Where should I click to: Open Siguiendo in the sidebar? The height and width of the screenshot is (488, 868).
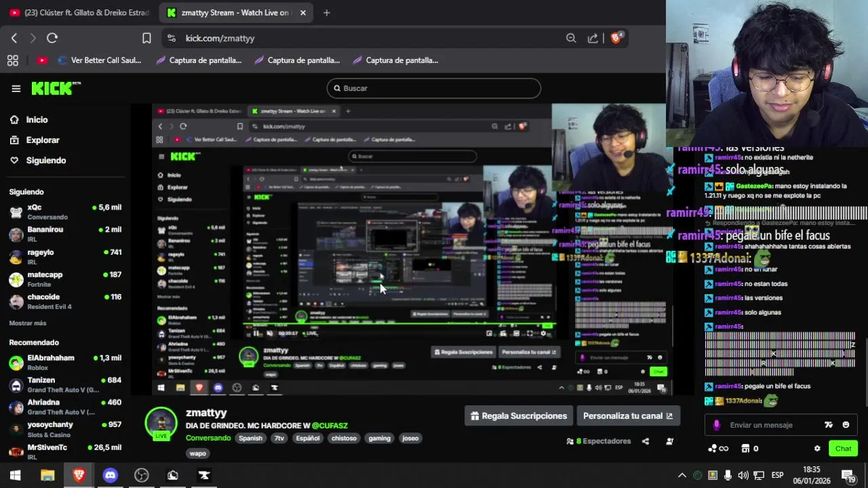[x=38, y=160]
